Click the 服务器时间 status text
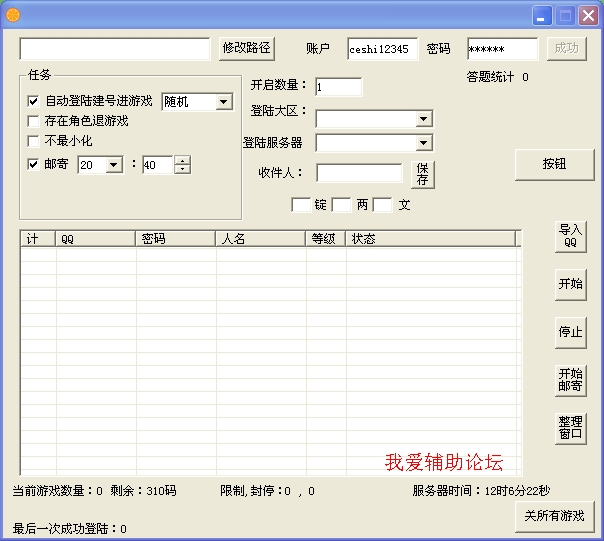The width and height of the screenshot is (604, 541). pos(481,491)
